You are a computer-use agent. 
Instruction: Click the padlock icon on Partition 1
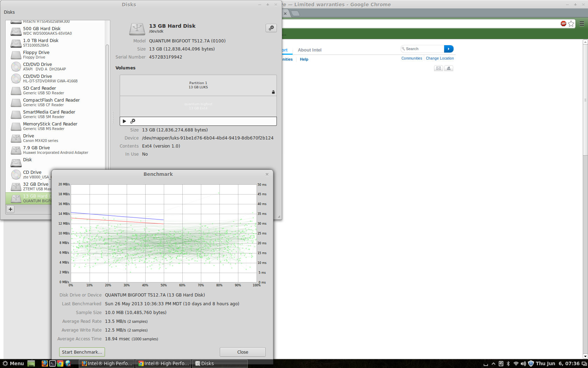273,92
